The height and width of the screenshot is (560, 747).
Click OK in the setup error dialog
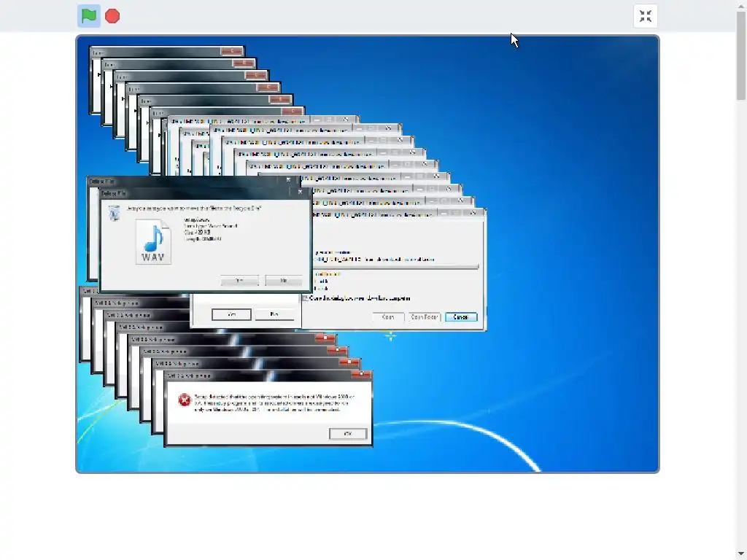[348, 434]
